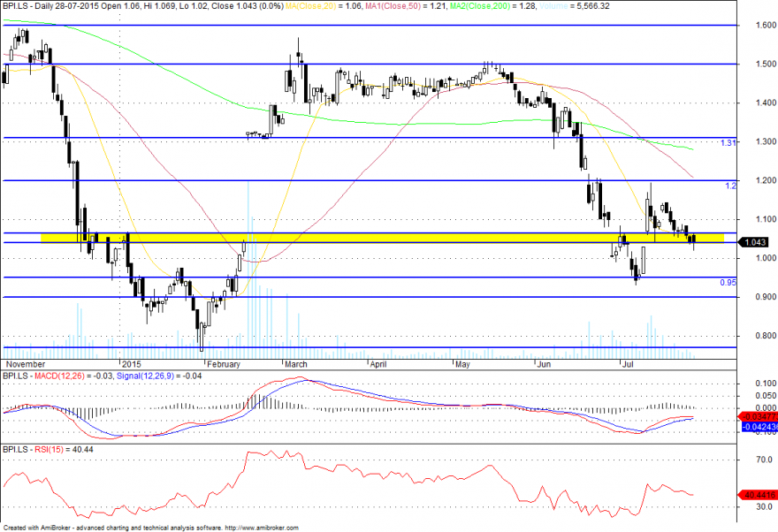Viewport: 778px width, 532px height.
Task: Click the blue Signal value tag -0.0424
Action: pos(759,427)
